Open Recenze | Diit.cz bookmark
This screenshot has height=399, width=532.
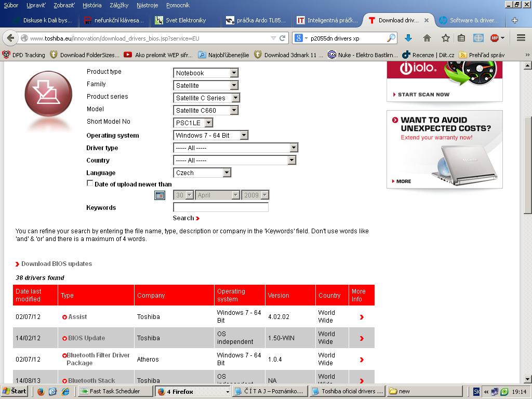pyautogui.click(x=429, y=55)
